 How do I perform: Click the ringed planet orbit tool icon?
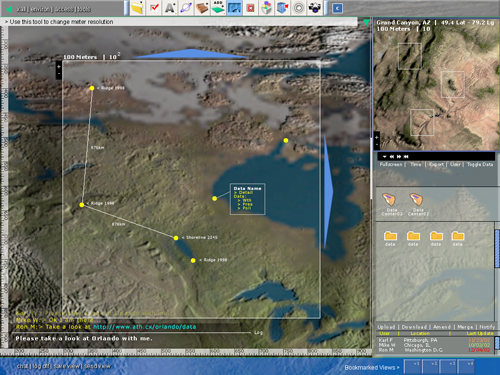[186, 8]
